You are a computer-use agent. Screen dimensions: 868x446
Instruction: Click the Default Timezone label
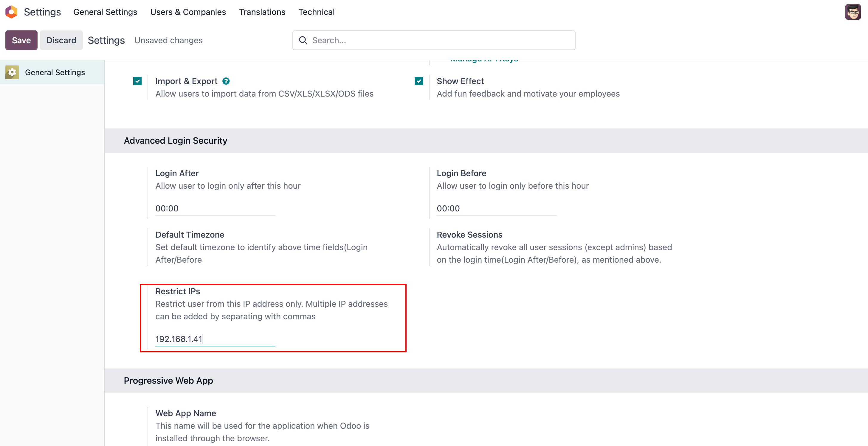click(x=190, y=235)
